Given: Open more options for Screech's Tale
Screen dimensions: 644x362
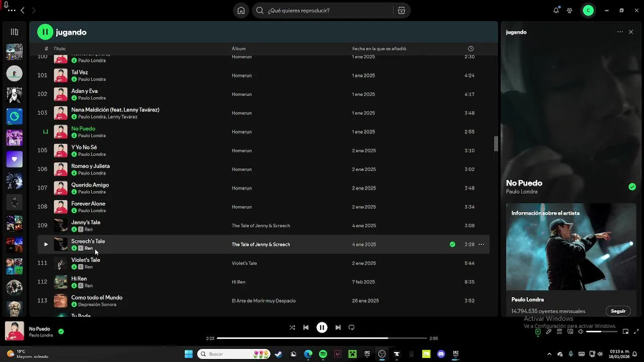Looking at the screenshot, I should click(481, 244).
